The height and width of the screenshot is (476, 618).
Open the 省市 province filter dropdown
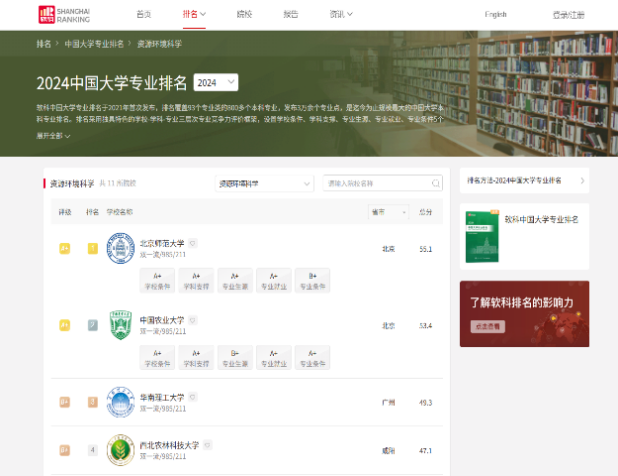pyautogui.click(x=388, y=212)
